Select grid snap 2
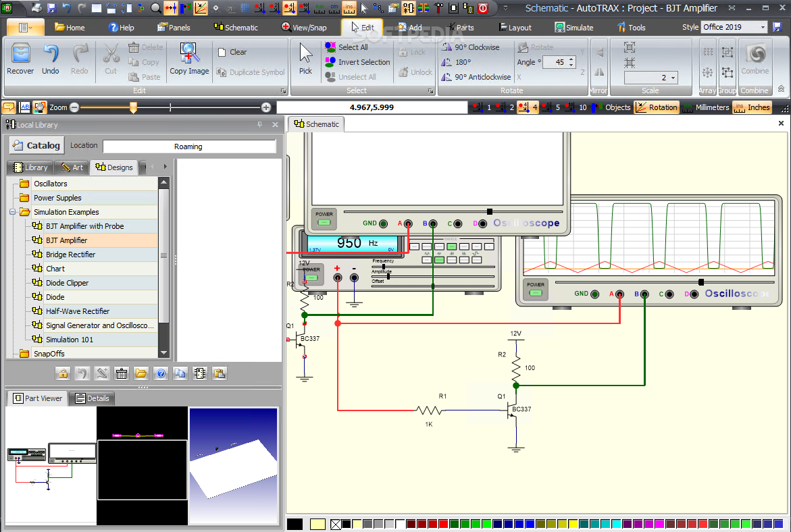This screenshot has height=532, width=791. [505, 107]
